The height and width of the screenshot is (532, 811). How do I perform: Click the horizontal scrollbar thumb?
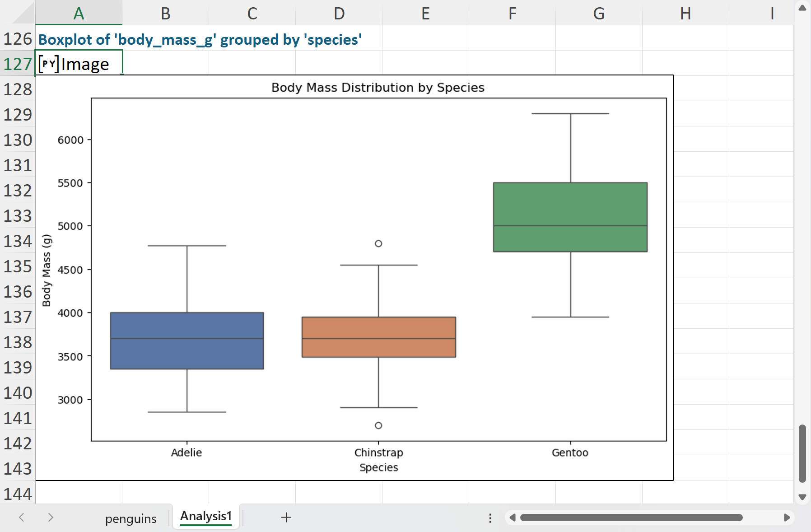[x=631, y=518]
